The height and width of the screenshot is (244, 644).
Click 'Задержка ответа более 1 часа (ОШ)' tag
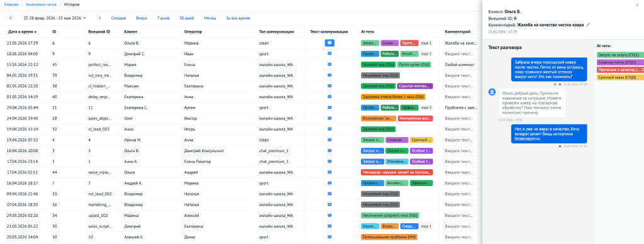[x=393, y=97]
